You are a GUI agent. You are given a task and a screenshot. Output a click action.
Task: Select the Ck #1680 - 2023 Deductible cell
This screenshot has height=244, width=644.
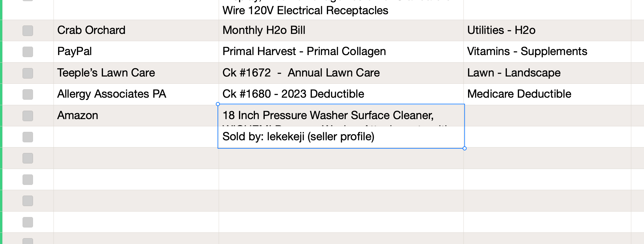tap(341, 94)
